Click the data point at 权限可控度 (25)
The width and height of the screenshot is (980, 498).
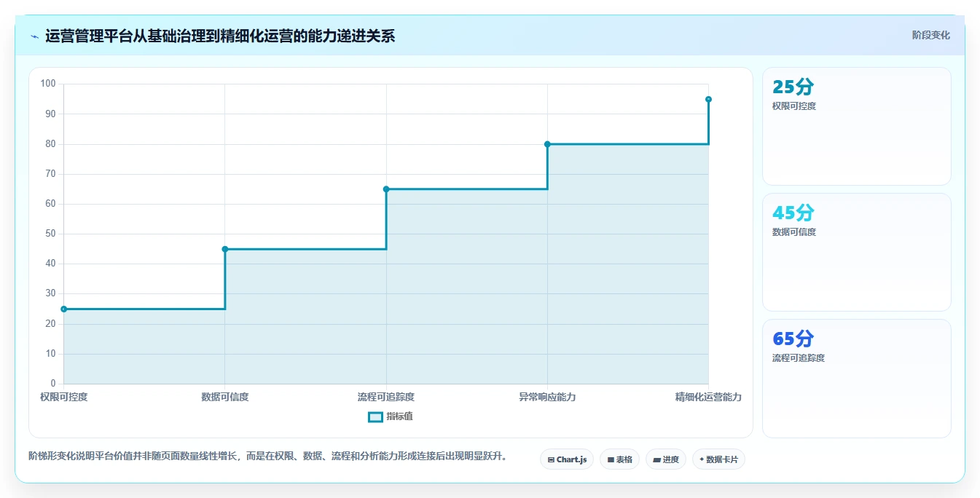pyautogui.click(x=64, y=309)
